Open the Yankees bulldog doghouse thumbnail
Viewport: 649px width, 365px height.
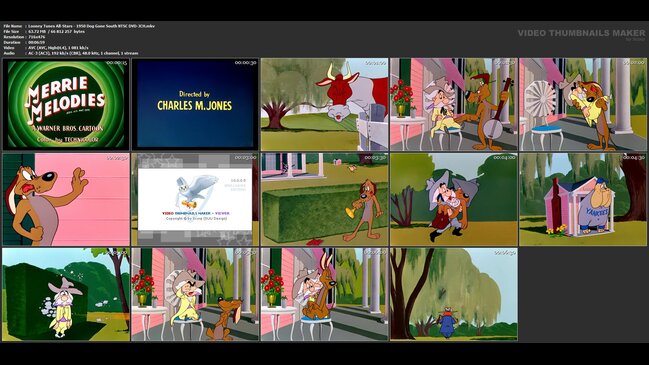pos(583,199)
